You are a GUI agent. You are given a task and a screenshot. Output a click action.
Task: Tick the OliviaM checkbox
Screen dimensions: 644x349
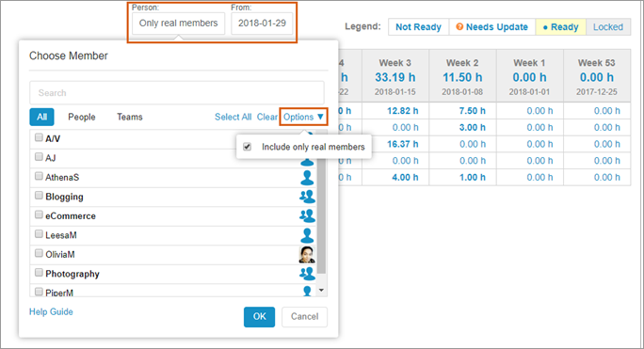click(39, 253)
